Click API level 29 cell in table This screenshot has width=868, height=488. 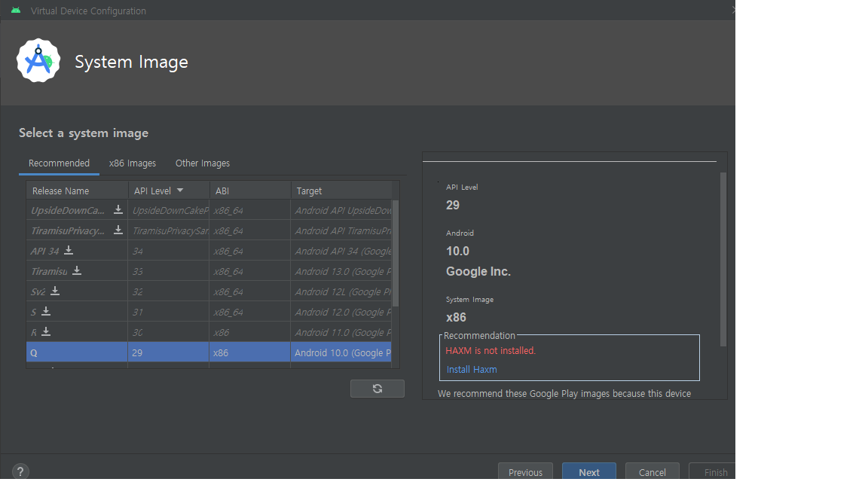click(x=168, y=352)
